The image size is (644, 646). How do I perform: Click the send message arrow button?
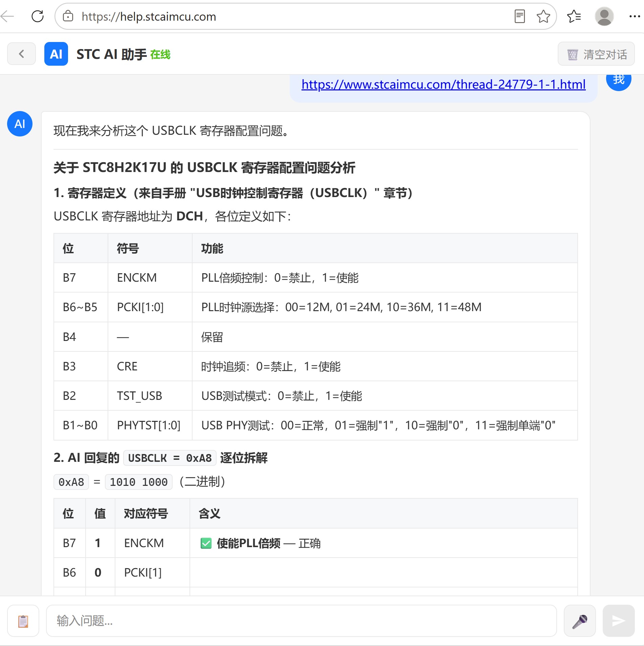[618, 621]
